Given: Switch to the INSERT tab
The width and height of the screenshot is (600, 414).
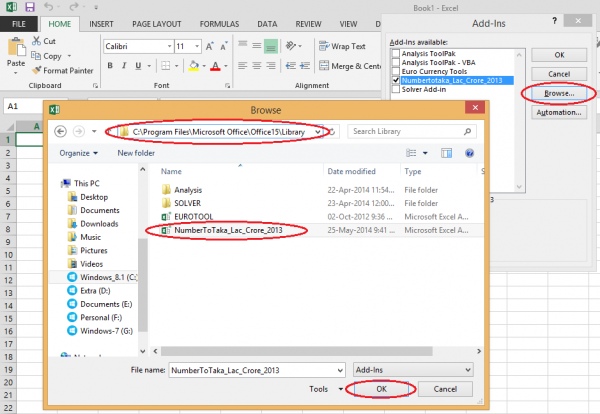Looking at the screenshot, I should point(101,24).
